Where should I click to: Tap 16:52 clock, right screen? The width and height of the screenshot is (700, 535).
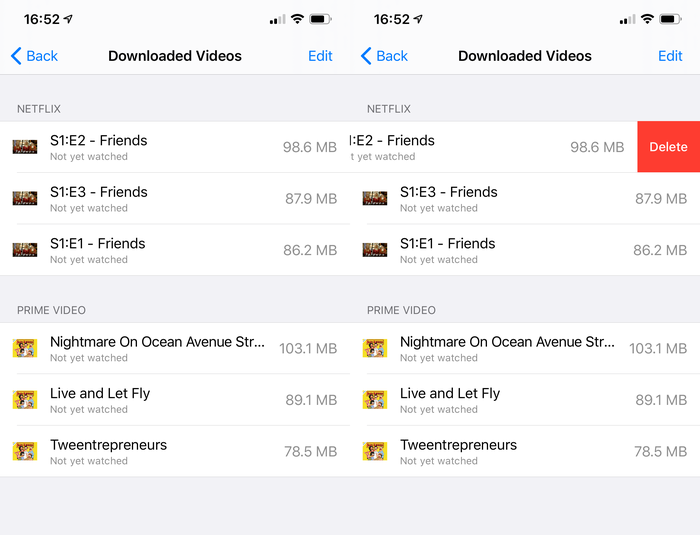(392, 19)
